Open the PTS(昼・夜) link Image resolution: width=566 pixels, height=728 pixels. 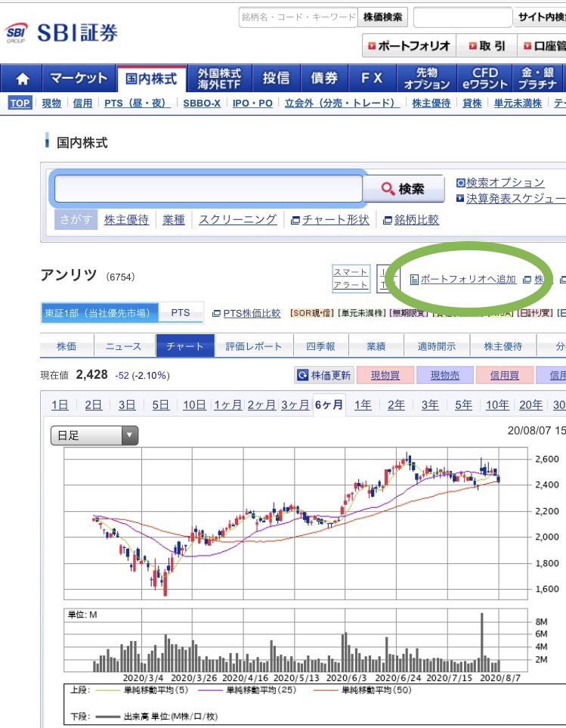[x=137, y=103]
